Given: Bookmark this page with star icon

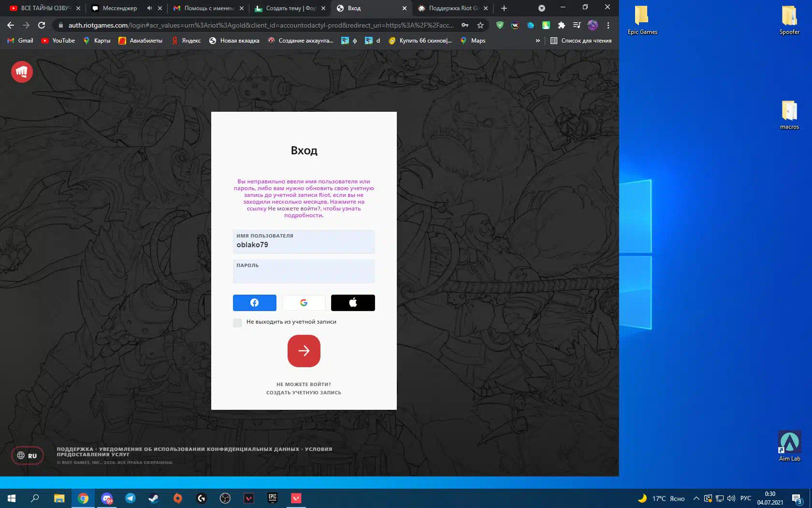Looking at the screenshot, I should click(480, 25).
